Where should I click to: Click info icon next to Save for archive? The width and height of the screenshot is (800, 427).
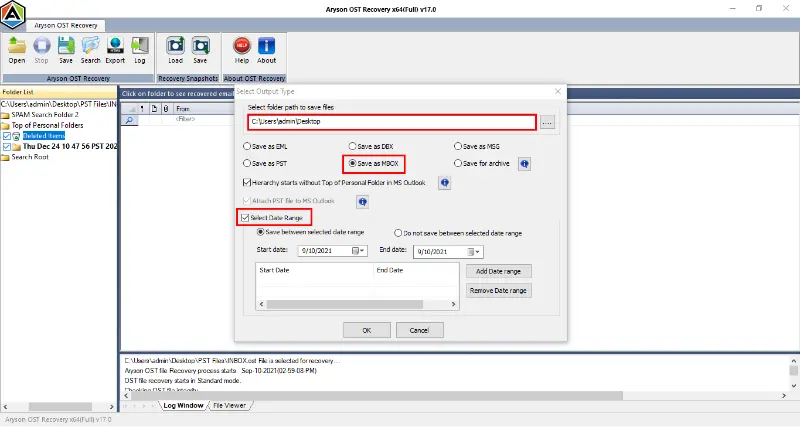524,164
